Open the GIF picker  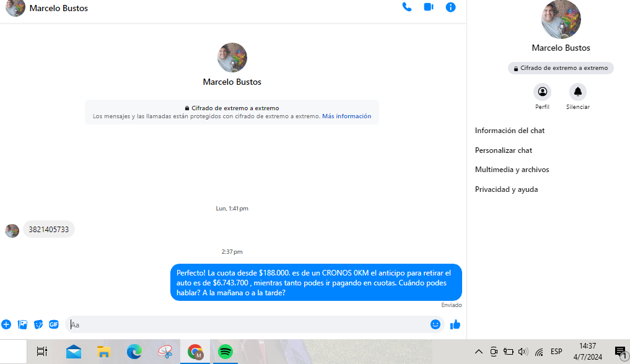(x=54, y=324)
